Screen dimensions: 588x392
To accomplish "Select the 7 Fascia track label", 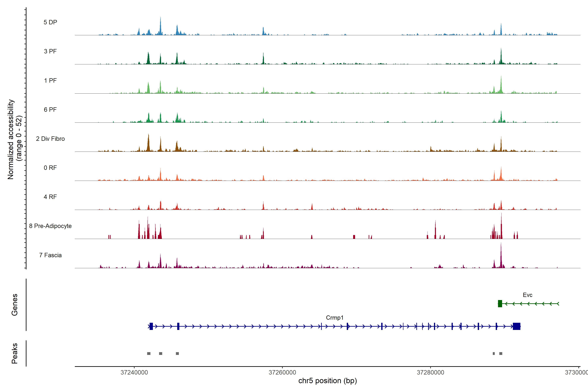I will click(50, 255).
